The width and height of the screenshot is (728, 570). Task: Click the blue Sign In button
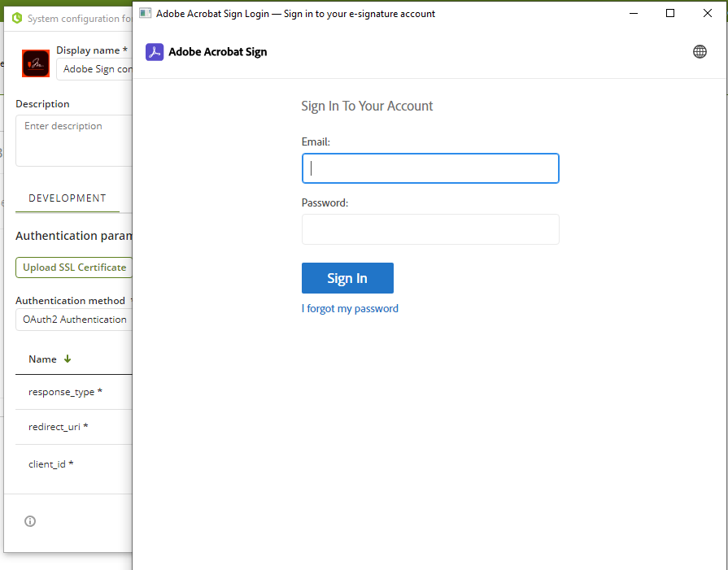[x=347, y=278]
